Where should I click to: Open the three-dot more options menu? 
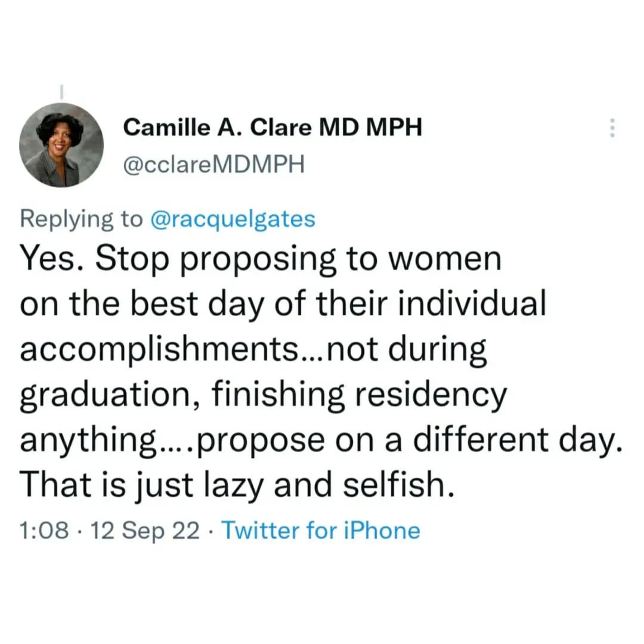(611, 128)
